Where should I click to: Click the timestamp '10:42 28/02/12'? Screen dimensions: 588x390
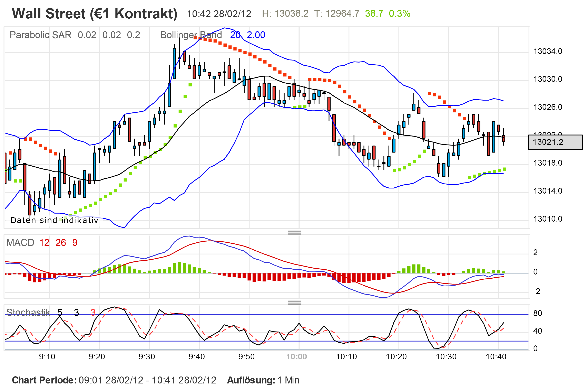coord(219,14)
